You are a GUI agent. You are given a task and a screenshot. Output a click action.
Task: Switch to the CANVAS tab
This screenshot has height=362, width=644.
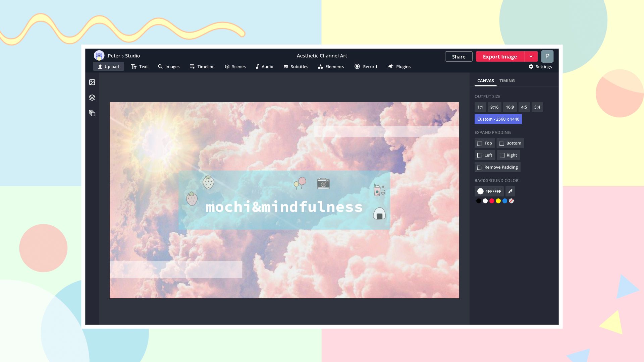[485, 80]
